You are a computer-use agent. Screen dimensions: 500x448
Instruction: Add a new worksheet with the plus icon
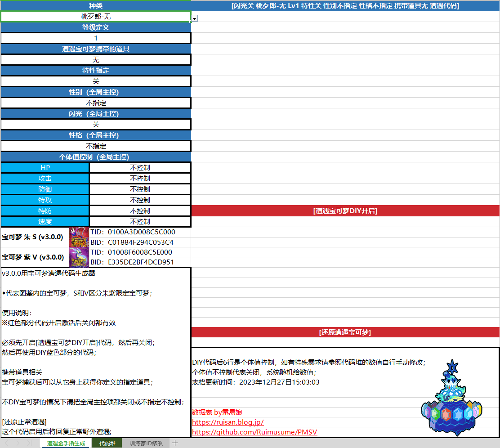coord(175,443)
